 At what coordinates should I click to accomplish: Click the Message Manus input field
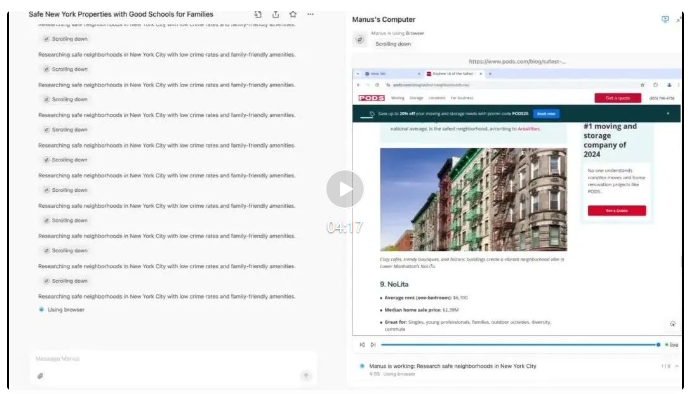point(172,359)
